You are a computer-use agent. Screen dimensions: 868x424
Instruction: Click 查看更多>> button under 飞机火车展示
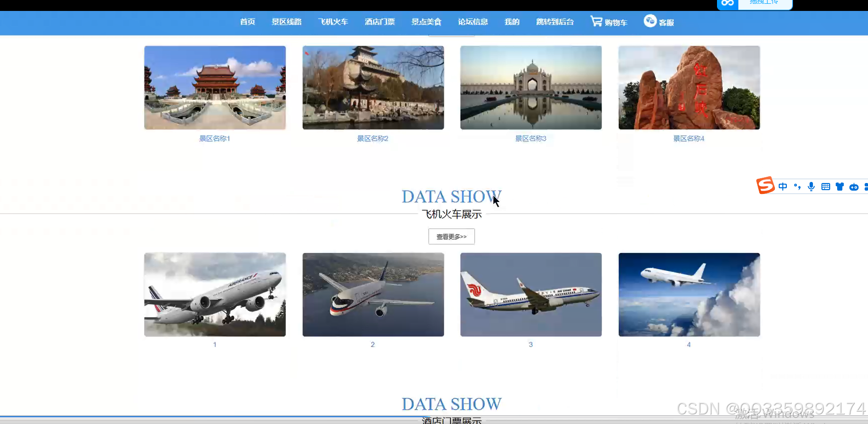click(452, 237)
